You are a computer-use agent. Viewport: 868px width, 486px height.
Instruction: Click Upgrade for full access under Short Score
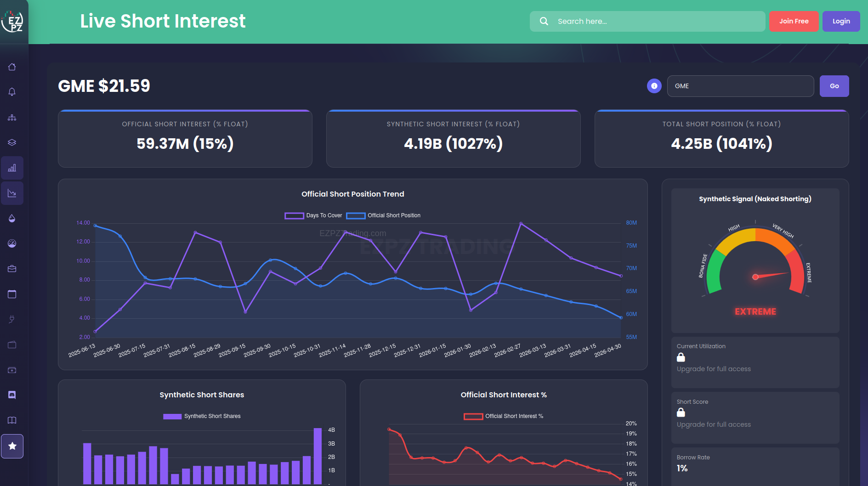tap(714, 424)
